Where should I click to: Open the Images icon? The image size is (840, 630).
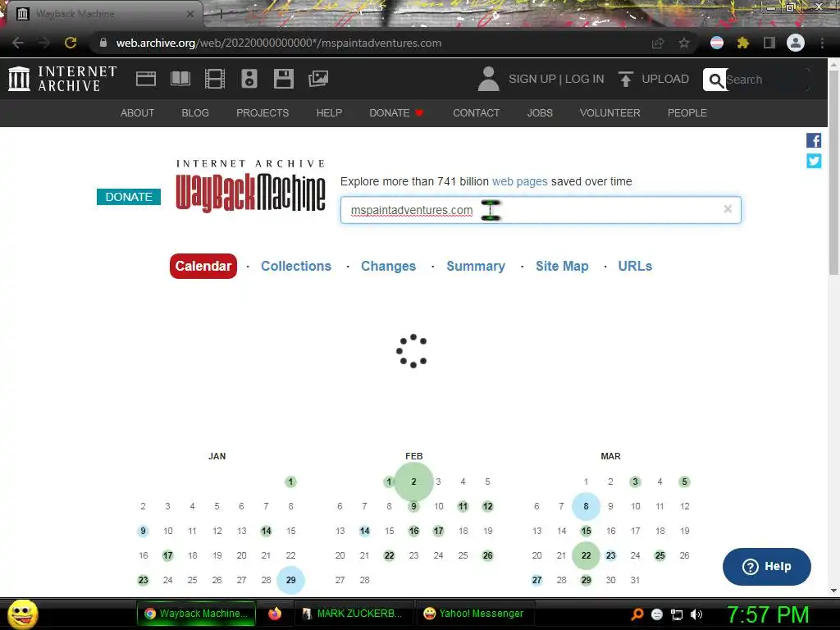318,79
